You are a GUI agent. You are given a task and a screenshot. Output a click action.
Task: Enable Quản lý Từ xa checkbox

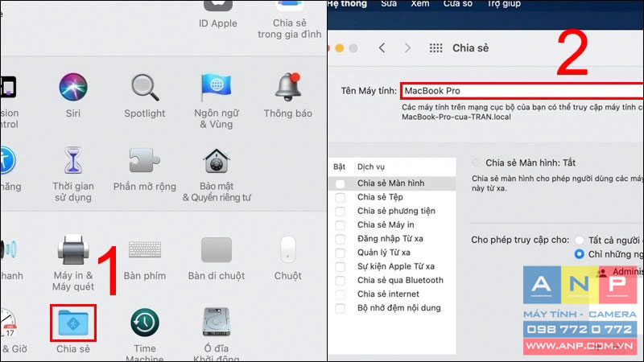[x=340, y=253]
